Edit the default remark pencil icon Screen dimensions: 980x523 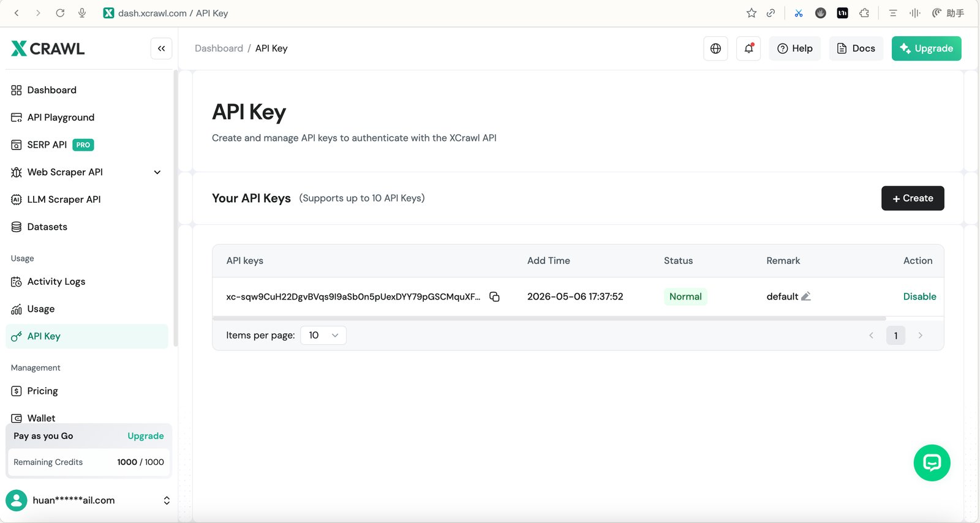point(806,296)
